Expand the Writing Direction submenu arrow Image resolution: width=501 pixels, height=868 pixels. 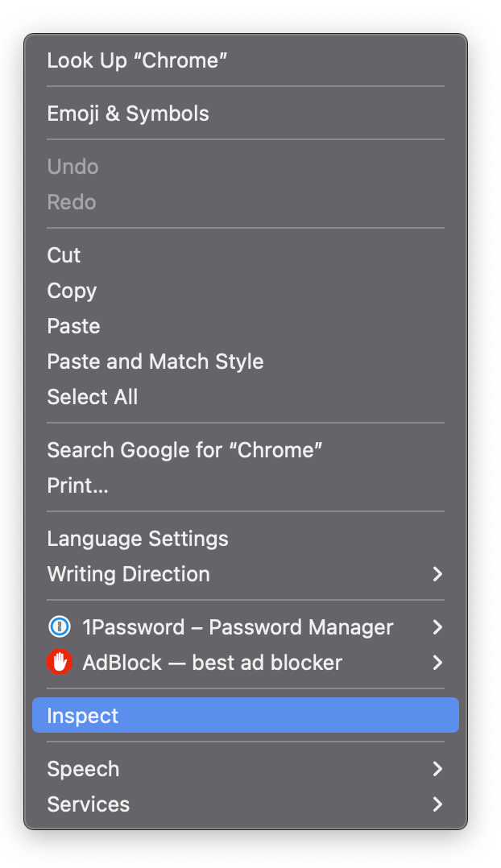click(x=437, y=574)
